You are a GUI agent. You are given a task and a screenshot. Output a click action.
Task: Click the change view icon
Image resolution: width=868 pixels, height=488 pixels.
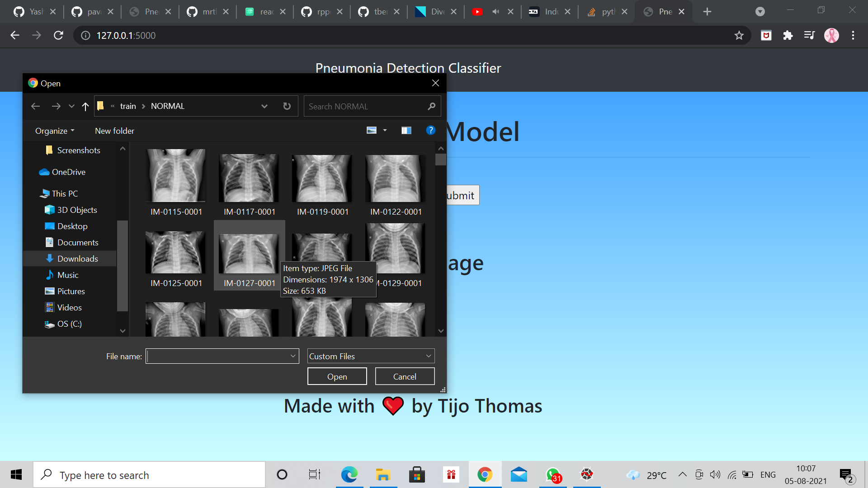pyautogui.click(x=372, y=131)
